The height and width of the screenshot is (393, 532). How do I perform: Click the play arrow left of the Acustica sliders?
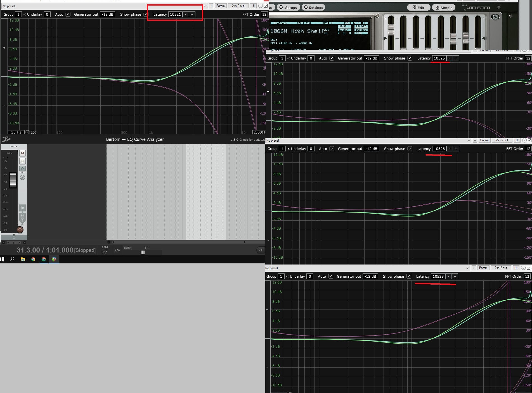point(386,38)
